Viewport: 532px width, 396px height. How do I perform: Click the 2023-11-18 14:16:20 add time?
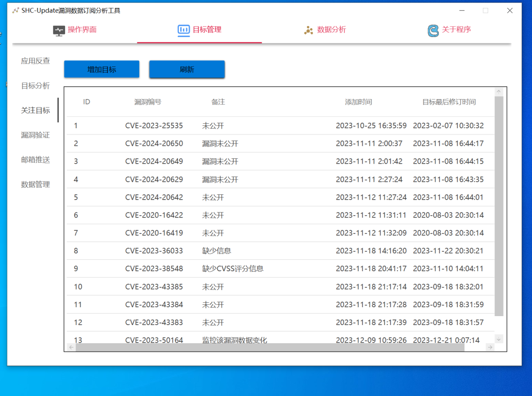coord(371,251)
